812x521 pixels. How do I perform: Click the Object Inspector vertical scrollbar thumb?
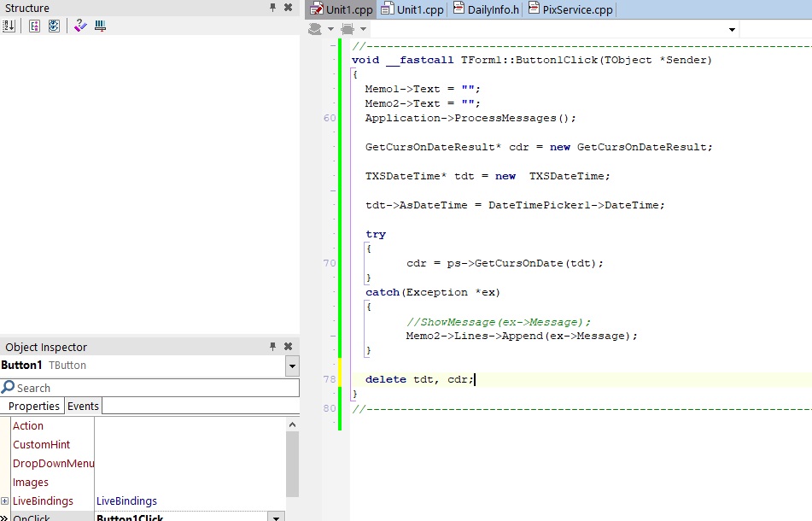click(x=292, y=464)
